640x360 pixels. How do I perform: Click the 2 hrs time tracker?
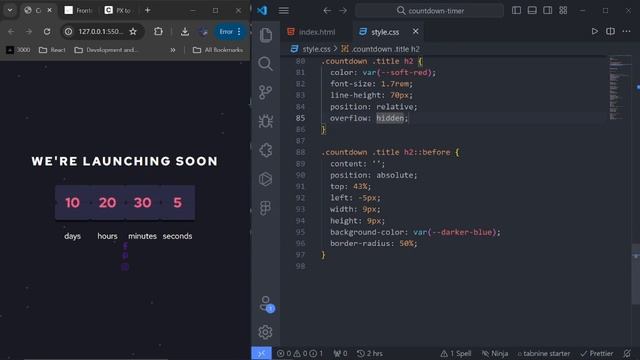370,353
